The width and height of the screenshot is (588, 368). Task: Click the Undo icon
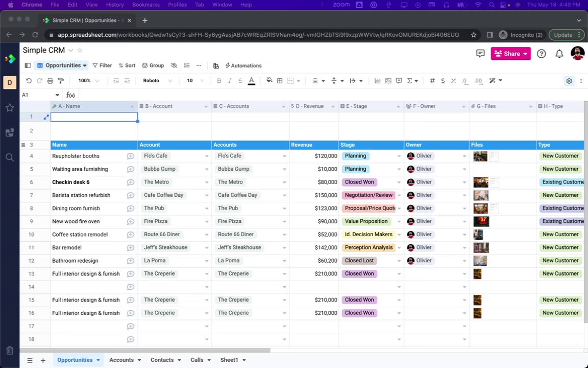pyautogui.click(x=29, y=81)
